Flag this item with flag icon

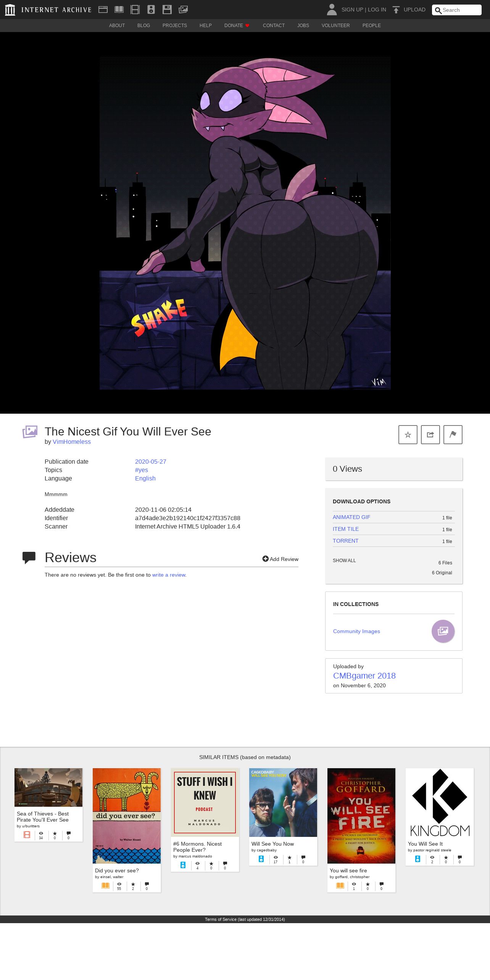453,435
